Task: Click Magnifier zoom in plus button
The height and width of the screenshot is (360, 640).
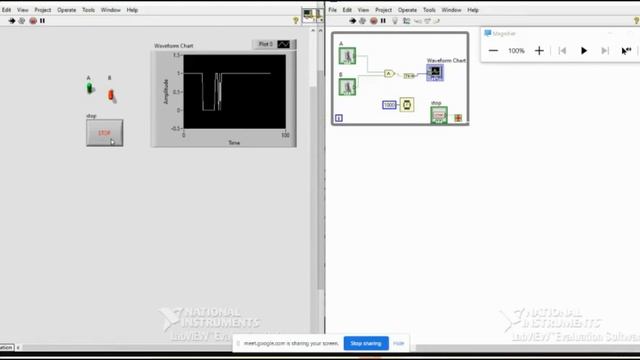Action: [x=539, y=51]
